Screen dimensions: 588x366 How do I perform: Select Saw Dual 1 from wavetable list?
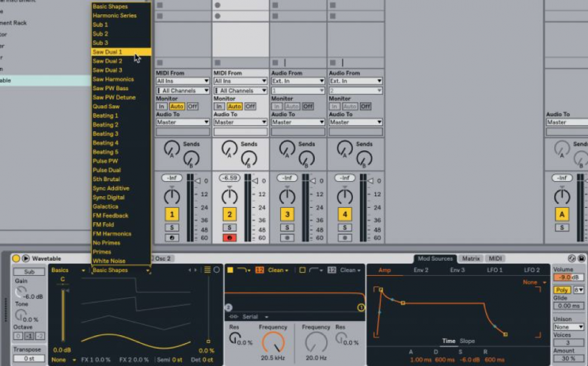[121, 52]
